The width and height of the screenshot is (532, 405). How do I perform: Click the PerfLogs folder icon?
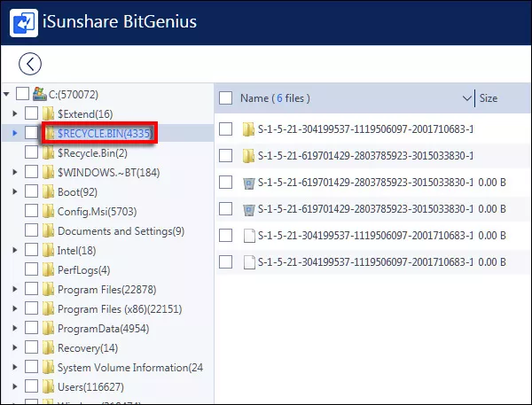pyautogui.click(x=48, y=270)
